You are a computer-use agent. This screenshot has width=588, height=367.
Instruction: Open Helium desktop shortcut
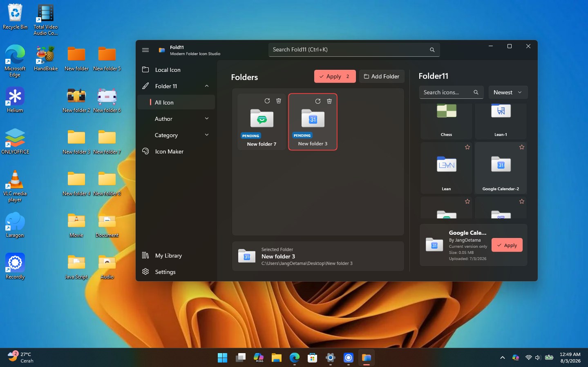[15, 100]
